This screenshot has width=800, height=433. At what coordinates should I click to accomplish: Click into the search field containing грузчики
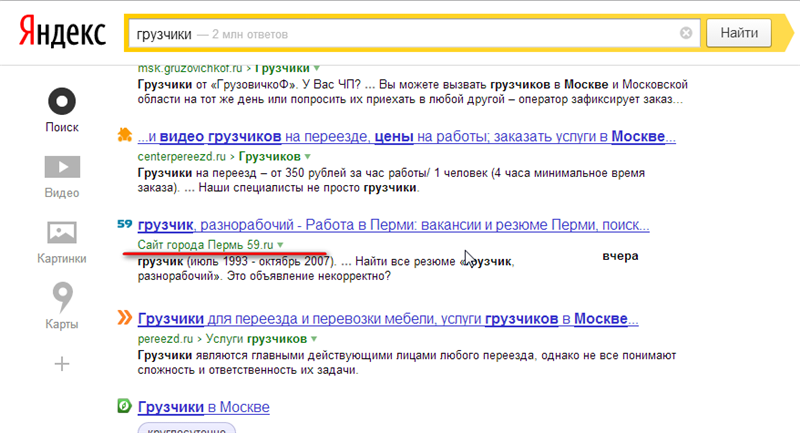400,33
